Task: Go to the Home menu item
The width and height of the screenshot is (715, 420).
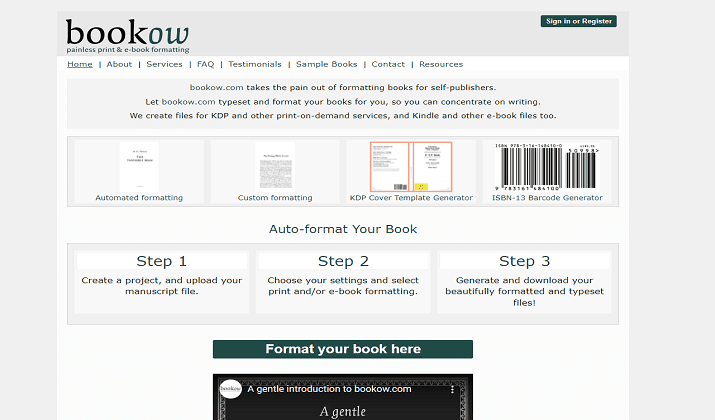Action: pos(80,64)
